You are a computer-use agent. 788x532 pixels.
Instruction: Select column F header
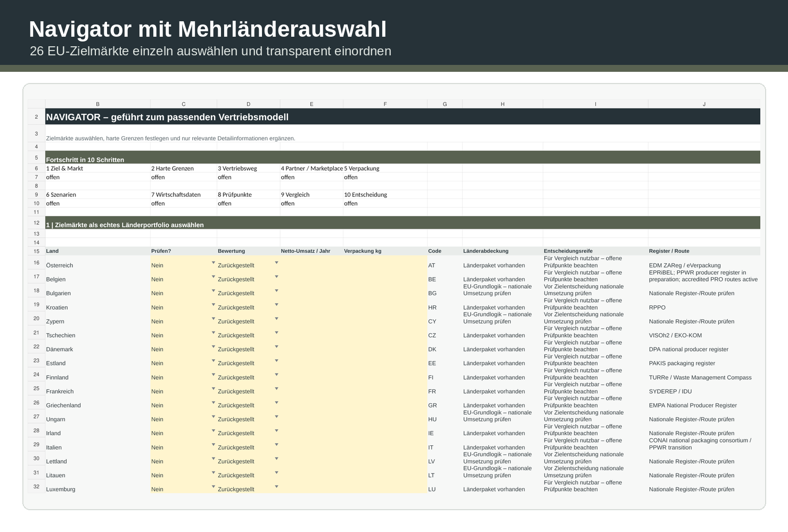pos(385,104)
